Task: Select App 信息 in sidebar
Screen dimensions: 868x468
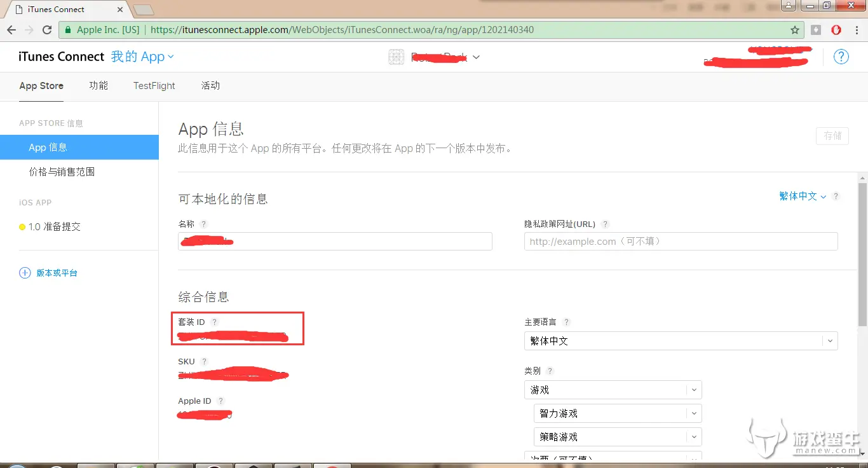Action: click(x=79, y=147)
